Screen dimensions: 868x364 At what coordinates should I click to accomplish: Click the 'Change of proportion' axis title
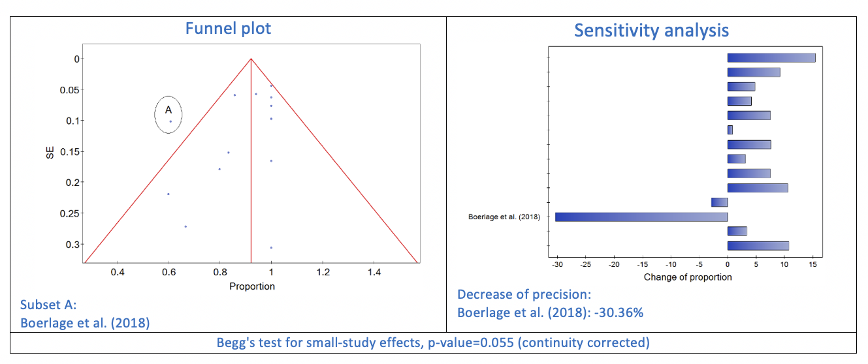click(x=688, y=277)
